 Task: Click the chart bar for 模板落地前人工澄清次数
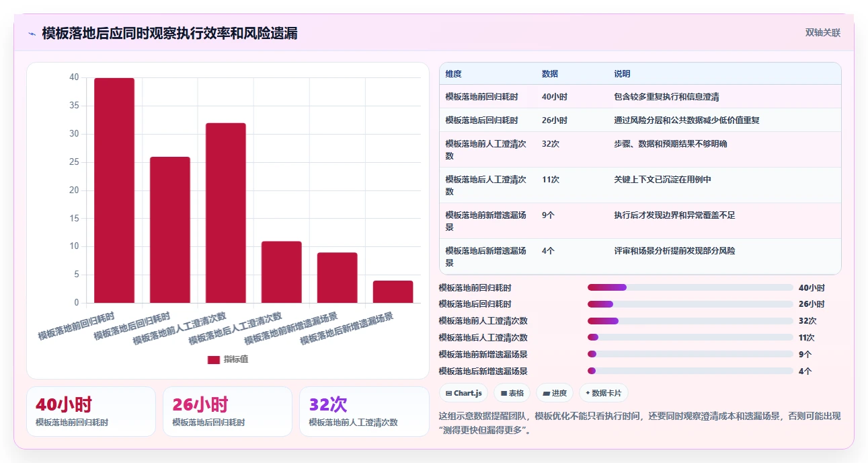[x=226, y=213]
